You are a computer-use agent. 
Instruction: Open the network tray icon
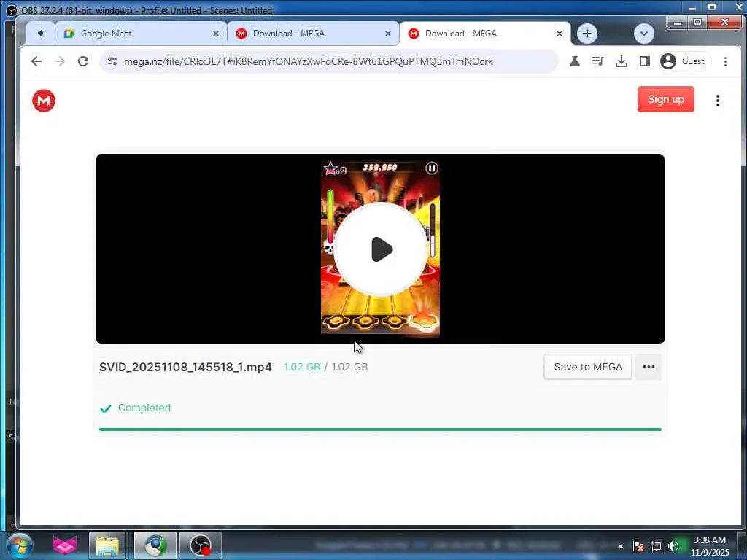click(656, 546)
